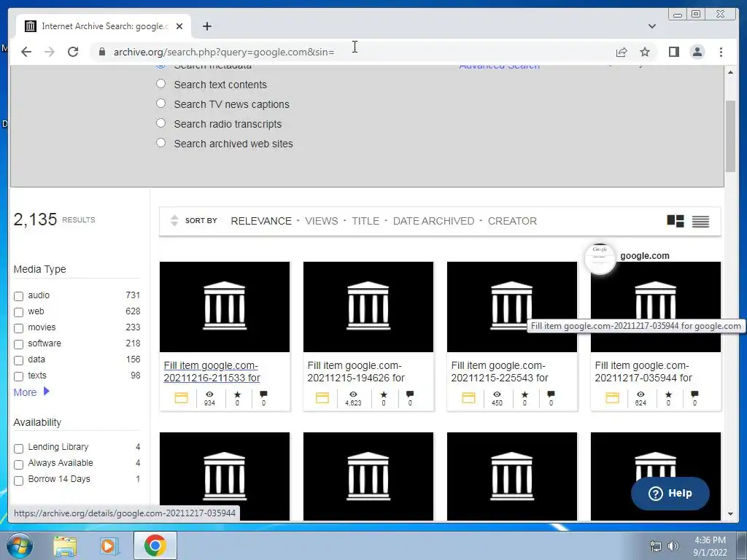Go back to the previous page

26,52
